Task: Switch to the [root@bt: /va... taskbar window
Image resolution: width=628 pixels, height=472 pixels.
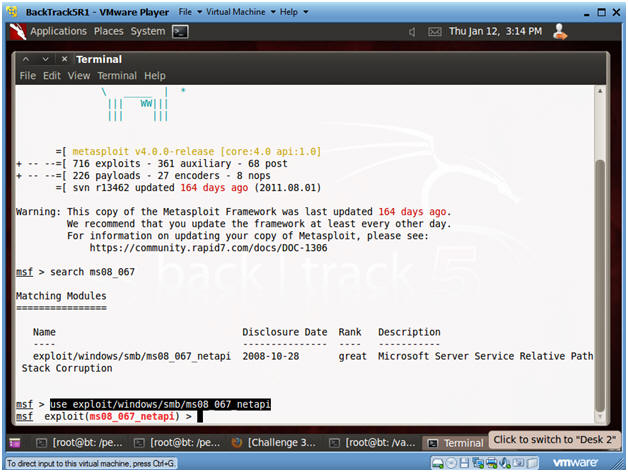Action: (x=372, y=443)
